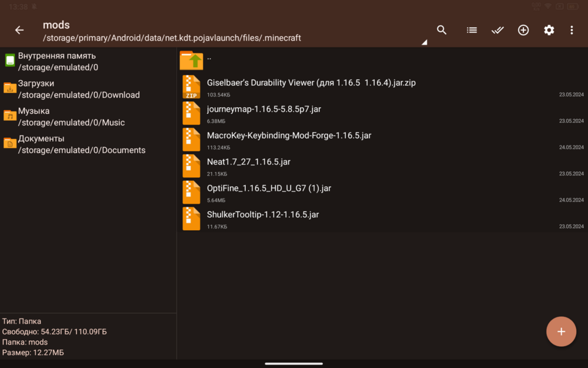
Task: Tap archive icon of OptiFine jar
Action: point(191,193)
